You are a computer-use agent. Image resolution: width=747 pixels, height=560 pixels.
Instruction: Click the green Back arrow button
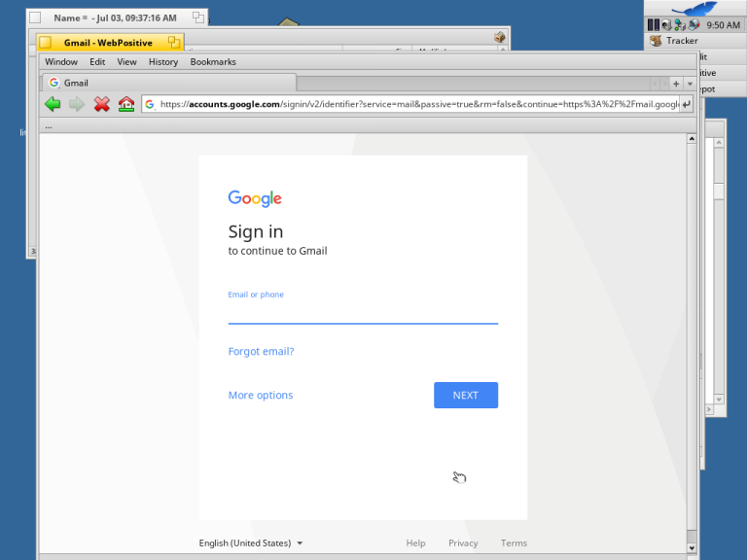53,104
